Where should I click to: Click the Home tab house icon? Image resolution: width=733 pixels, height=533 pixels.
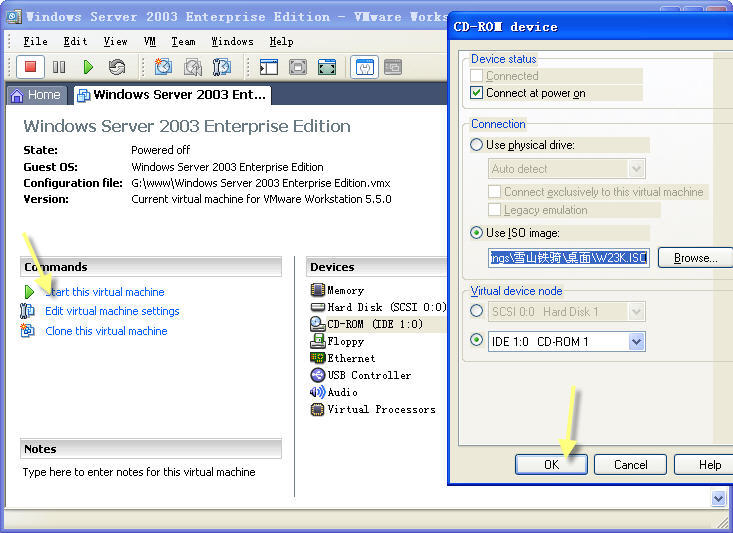(17, 95)
